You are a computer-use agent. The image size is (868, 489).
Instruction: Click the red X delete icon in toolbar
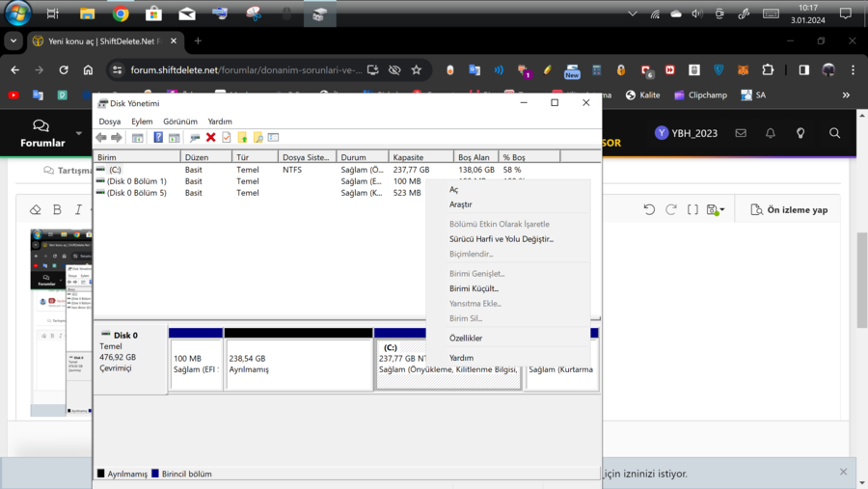coord(210,138)
